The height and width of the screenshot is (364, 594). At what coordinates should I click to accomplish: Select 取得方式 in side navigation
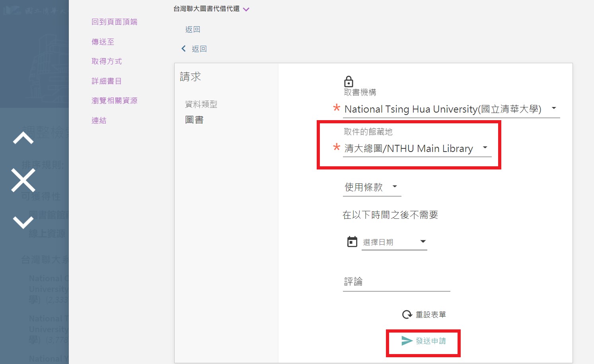click(107, 61)
